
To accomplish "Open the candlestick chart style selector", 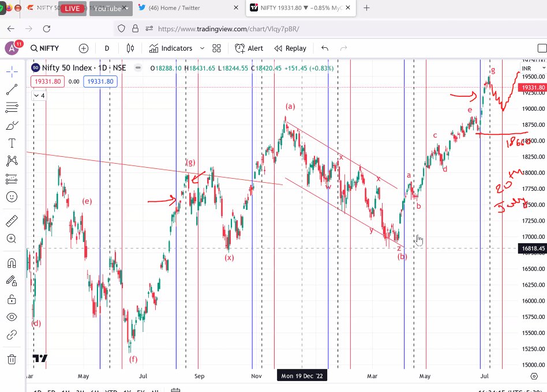I will tap(130, 48).
